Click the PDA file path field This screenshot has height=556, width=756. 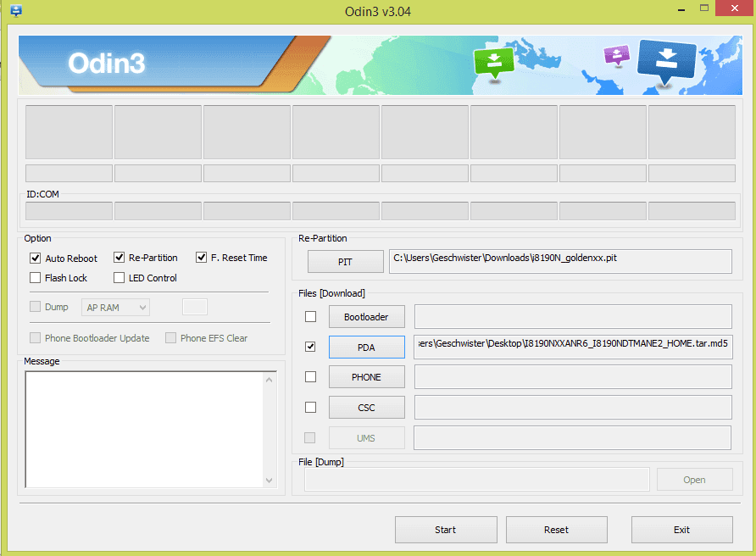pyautogui.click(x=573, y=347)
